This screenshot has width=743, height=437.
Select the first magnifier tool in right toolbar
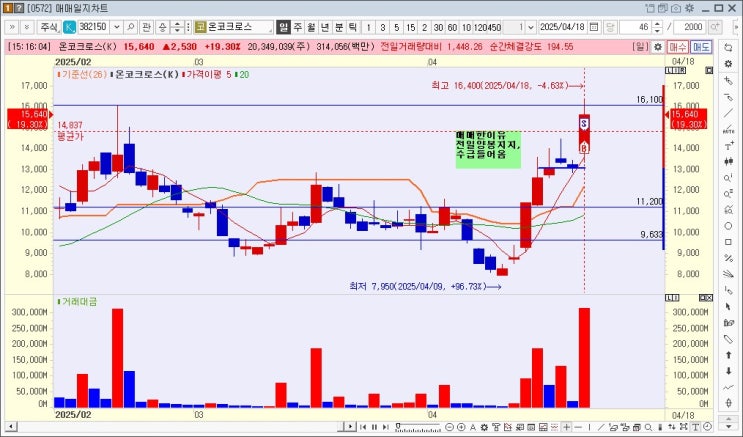tap(728, 178)
